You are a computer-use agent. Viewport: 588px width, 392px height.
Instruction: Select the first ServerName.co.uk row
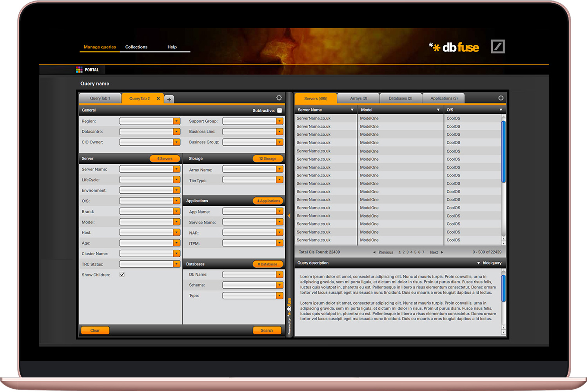click(x=398, y=118)
